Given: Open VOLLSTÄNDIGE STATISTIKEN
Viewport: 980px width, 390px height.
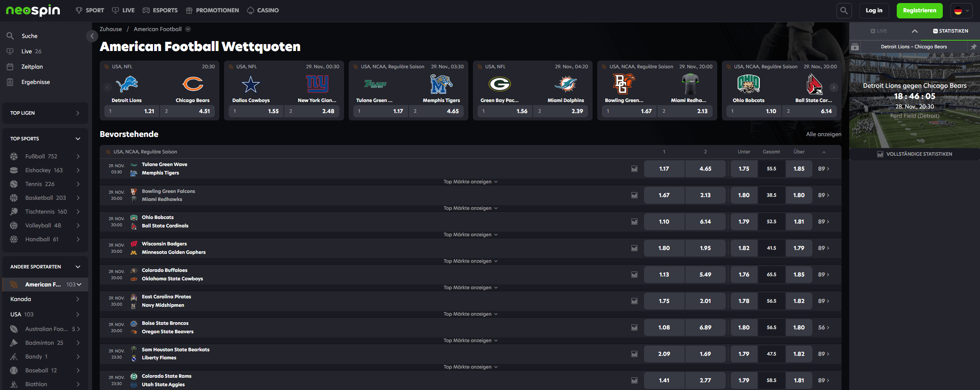Looking at the screenshot, I should [914, 154].
